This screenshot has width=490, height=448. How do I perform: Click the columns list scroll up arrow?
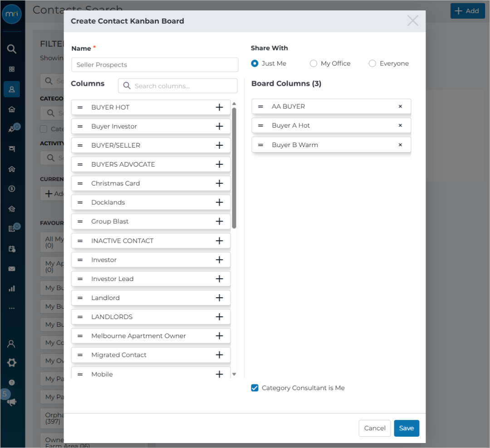pos(234,103)
